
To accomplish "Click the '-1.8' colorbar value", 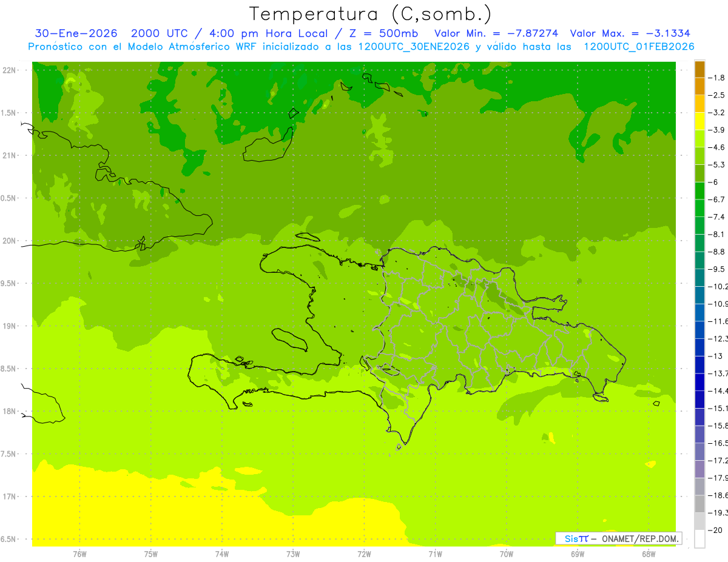I will click(x=717, y=78).
